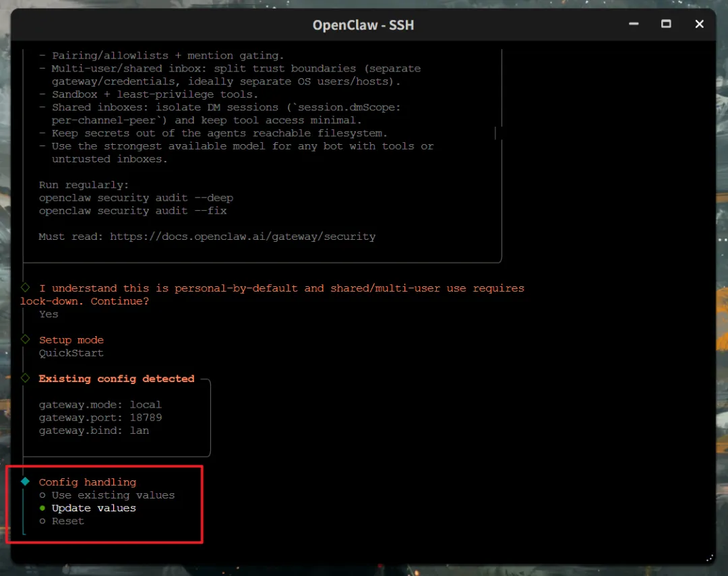The image size is (728, 576).
Task: Click the "gateway.port: 18789" line
Action: coord(100,418)
